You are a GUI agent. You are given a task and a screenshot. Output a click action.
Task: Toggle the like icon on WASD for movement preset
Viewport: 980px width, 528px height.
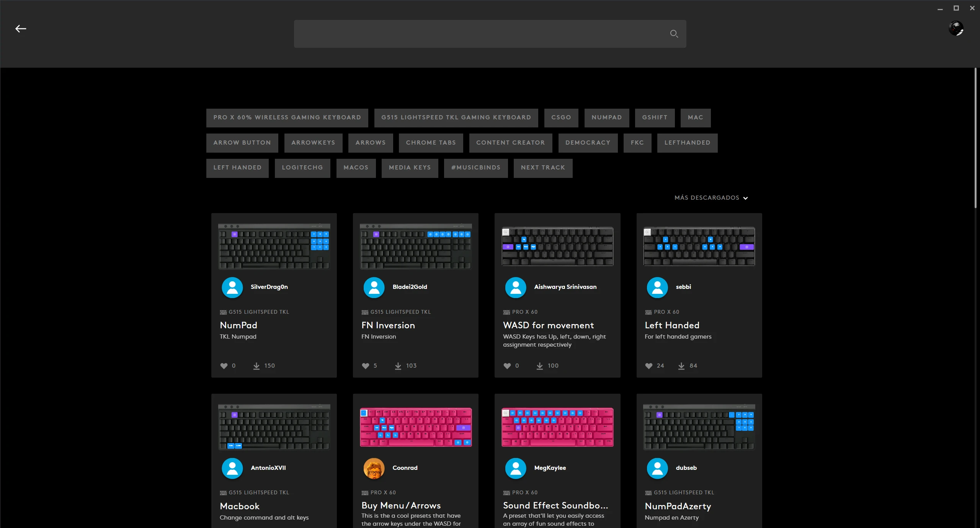(507, 365)
